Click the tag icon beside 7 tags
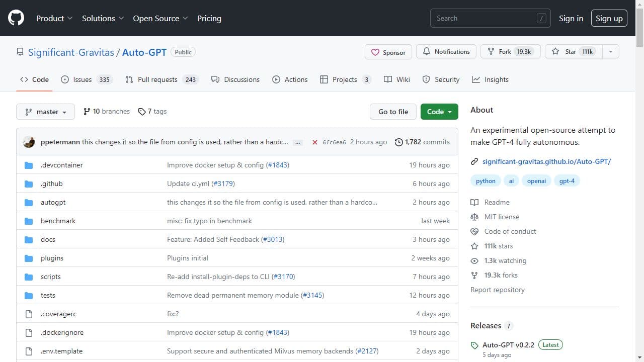 coord(142,112)
